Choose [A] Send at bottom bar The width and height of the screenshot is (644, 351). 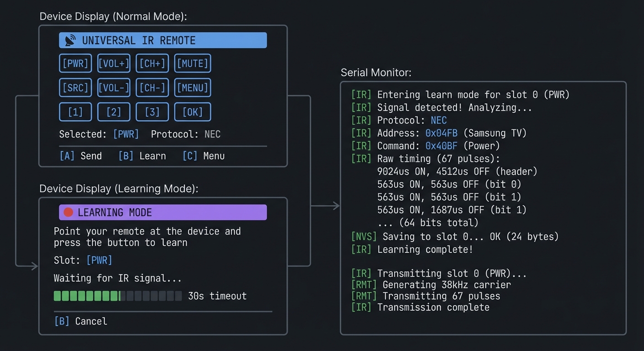pyautogui.click(x=81, y=156)
